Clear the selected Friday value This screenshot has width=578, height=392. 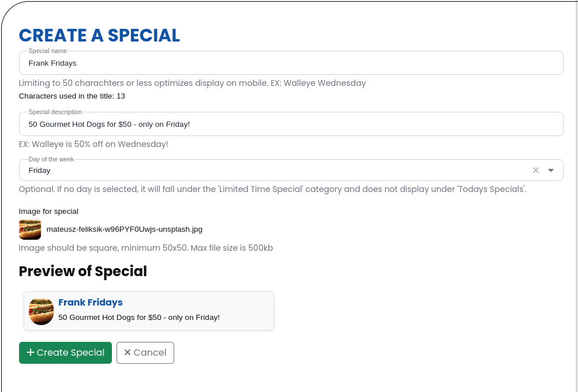click(x=536, y=170)
